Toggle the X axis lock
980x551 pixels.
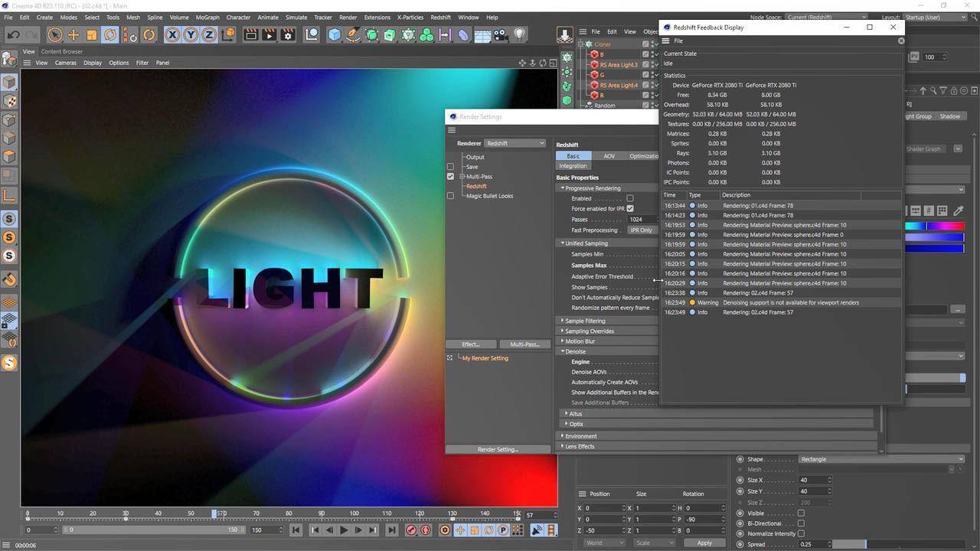(x=171, y=34)
